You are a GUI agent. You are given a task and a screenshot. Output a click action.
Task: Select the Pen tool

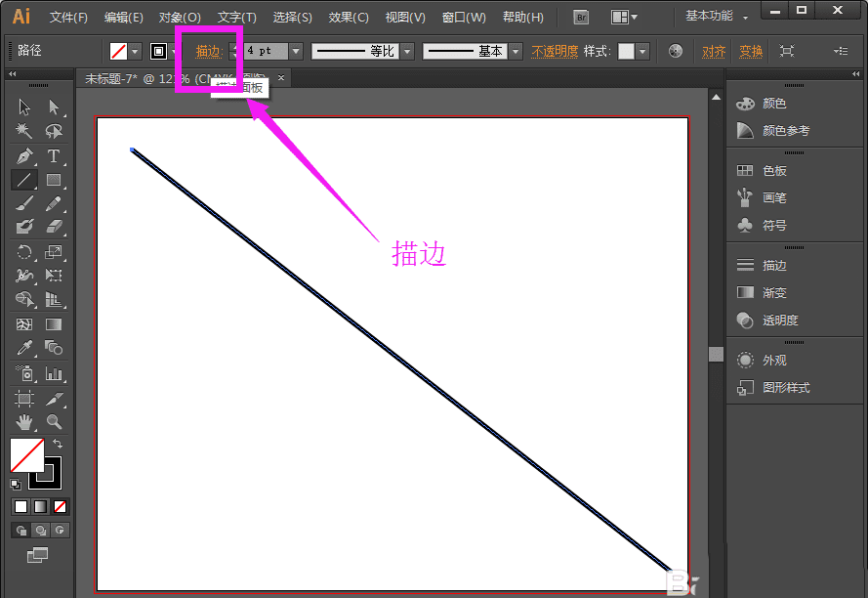point(23,155)
